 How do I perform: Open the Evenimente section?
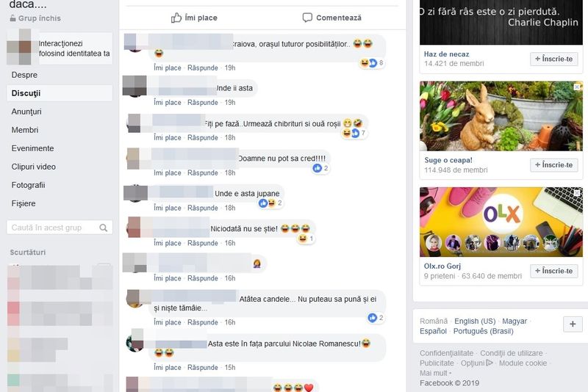tap(32, 148)
